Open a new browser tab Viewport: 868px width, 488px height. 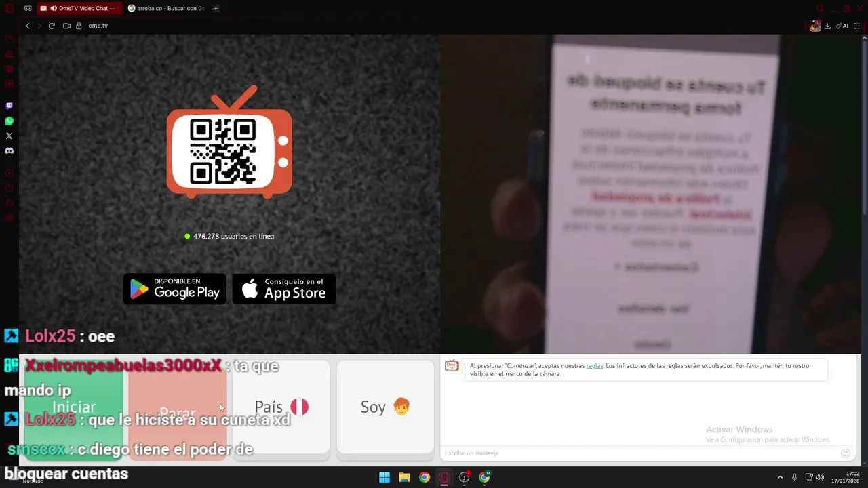[x=216, y=8]
